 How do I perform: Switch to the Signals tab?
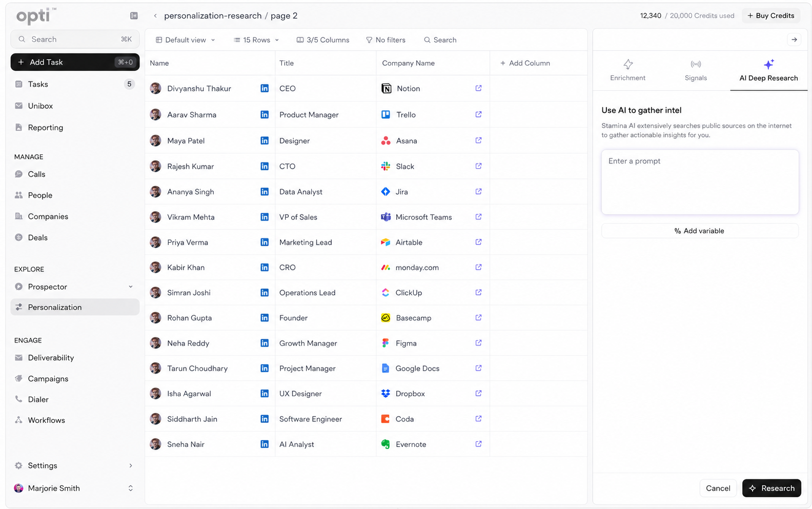[696, 71]
